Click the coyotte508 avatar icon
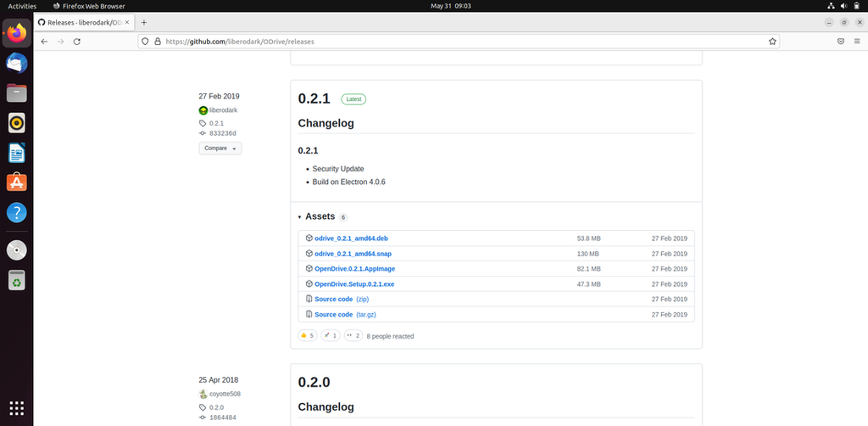The height and width of the screenshot is (426, 868). 203,395
